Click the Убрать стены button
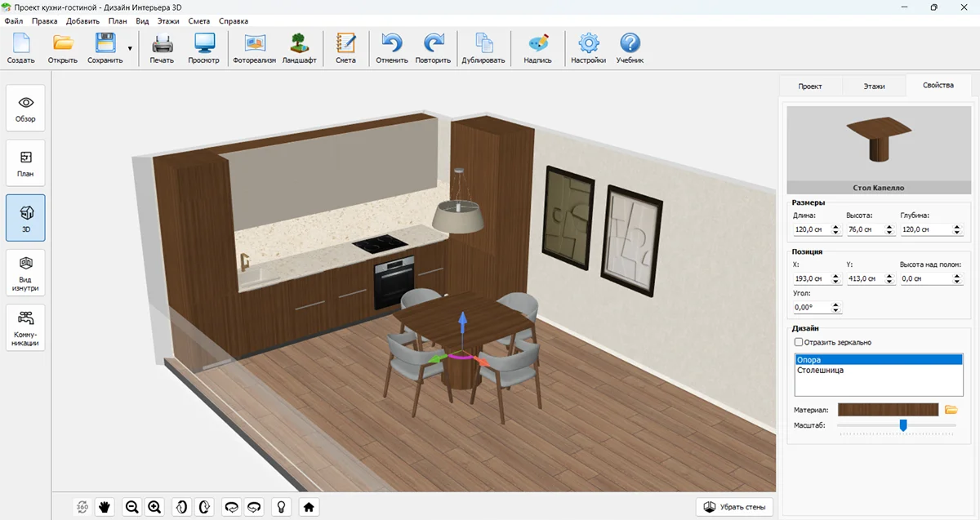980x520 pixels. 734,507
